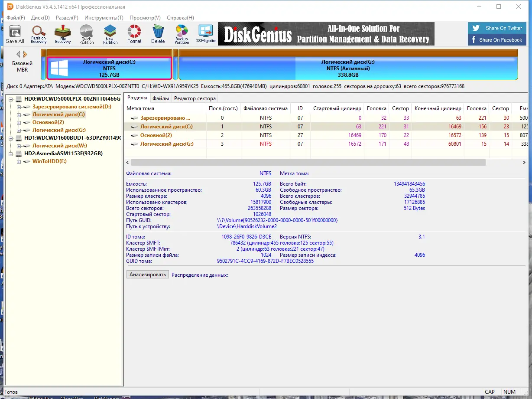Open Backup Partition
The width and height of the screenshot is (532, 399).
click(x=182, y=34)
